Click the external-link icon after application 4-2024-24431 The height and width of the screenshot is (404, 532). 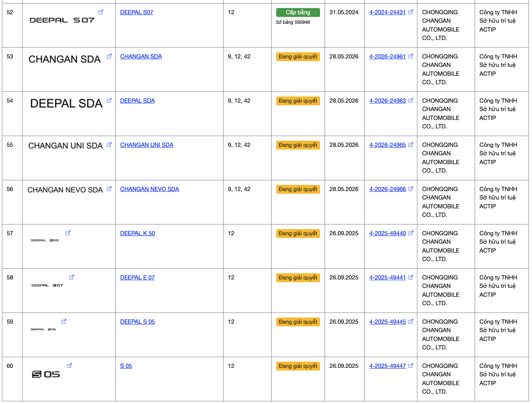[x=411, y=12]
